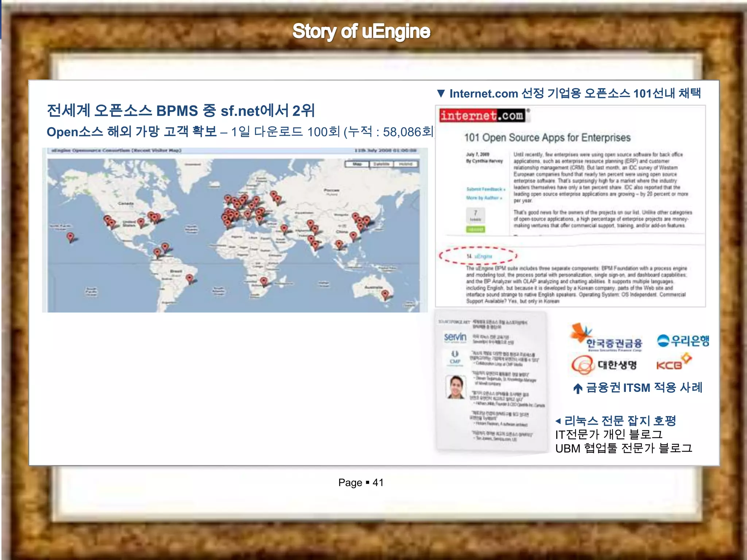Click the map marker in southern Africa
Image resolution: width=747 pixels, height=560 pixels.
coord(264,281)
